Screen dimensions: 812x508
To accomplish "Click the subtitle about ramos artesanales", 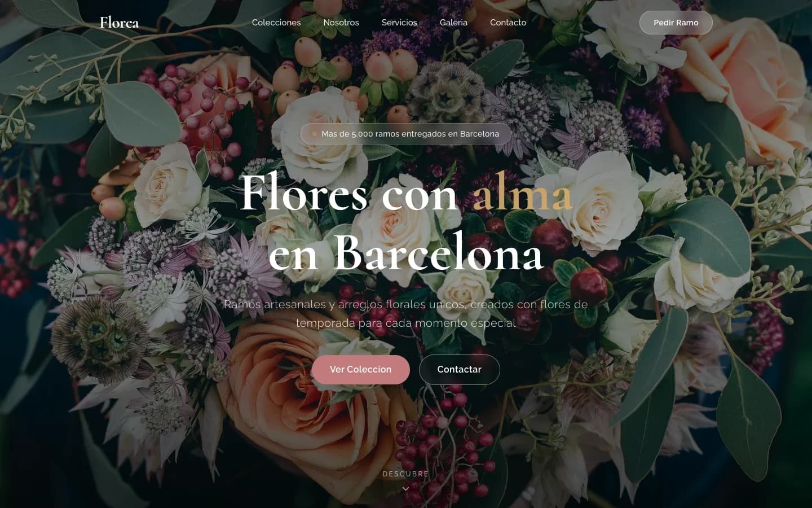I will 405,313.
